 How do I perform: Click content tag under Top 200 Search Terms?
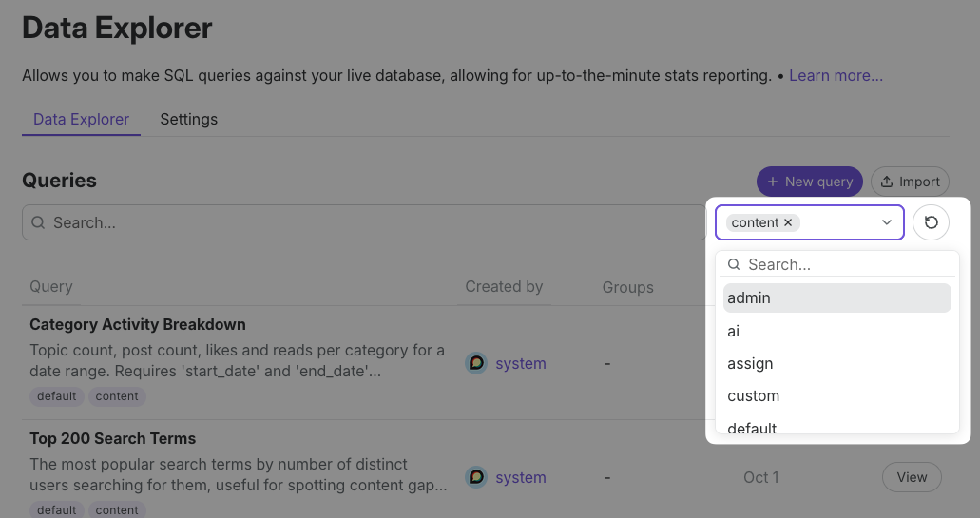[x=117, y=509]
